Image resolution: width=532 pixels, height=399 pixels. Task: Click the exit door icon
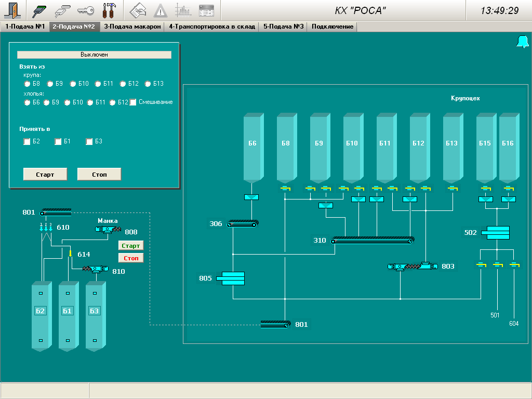point(14,10)
